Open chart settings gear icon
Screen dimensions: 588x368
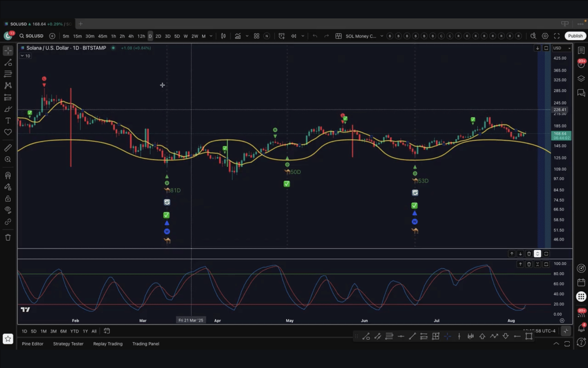[545, 36]
